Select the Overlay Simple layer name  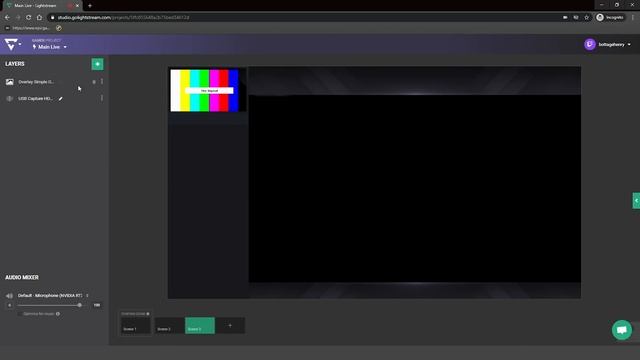click(36, 82)
